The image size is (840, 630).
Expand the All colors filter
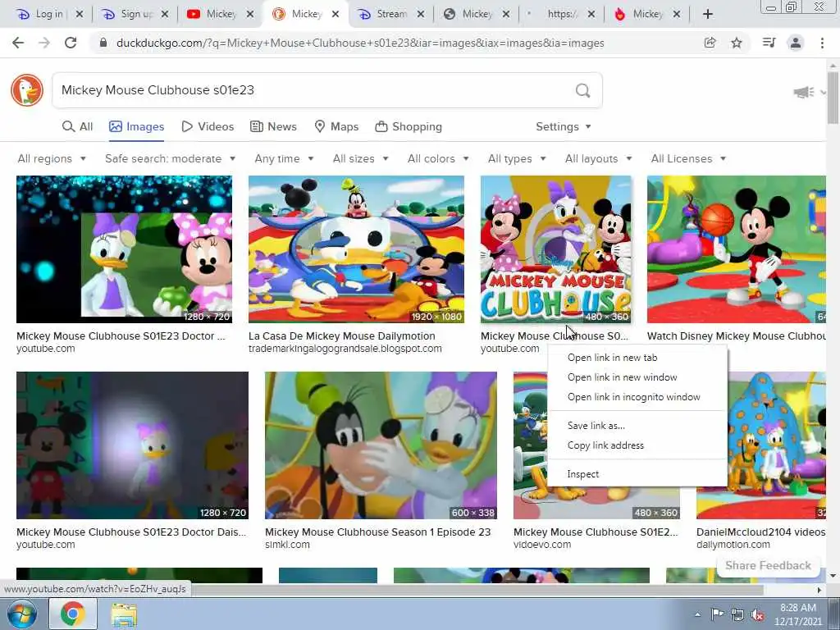(438, 158)
